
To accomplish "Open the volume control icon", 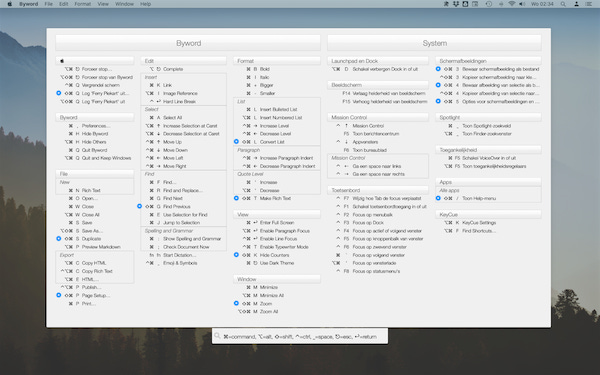I will click(522, 4).
